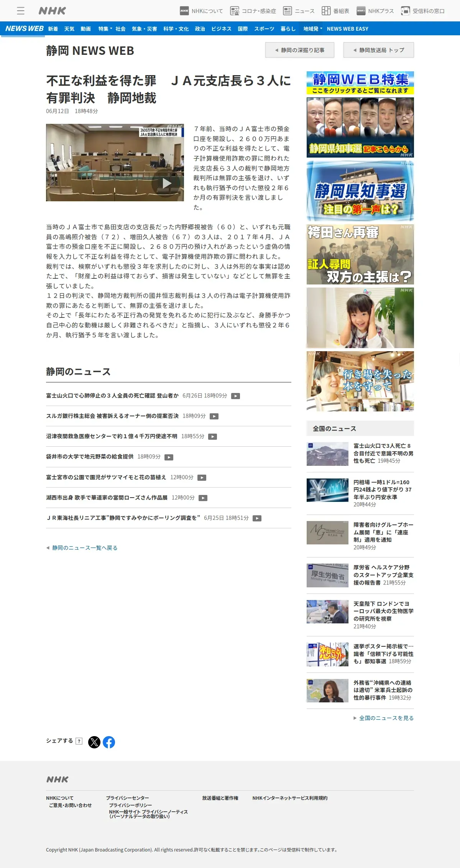Open 天皇陛下 ロンドンで national story
The width and height of the screenshot is (460, 868).
point(360,615)
